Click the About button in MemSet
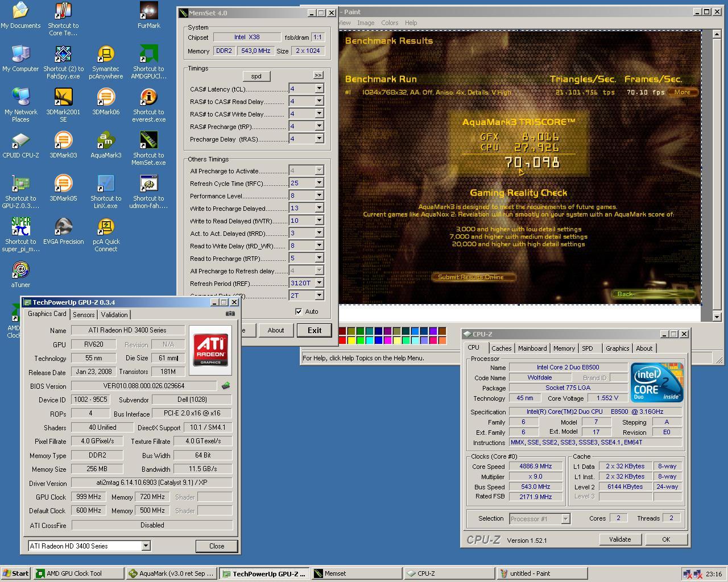Screen dimensions: 728x582 (276, 330)
